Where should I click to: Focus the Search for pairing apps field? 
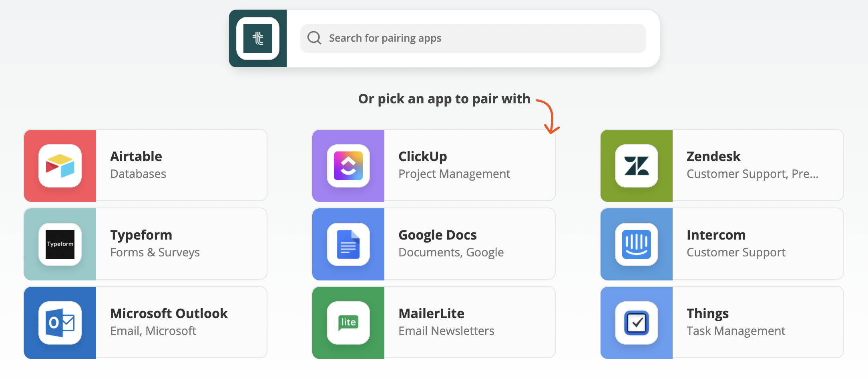(x=473, y=38)
